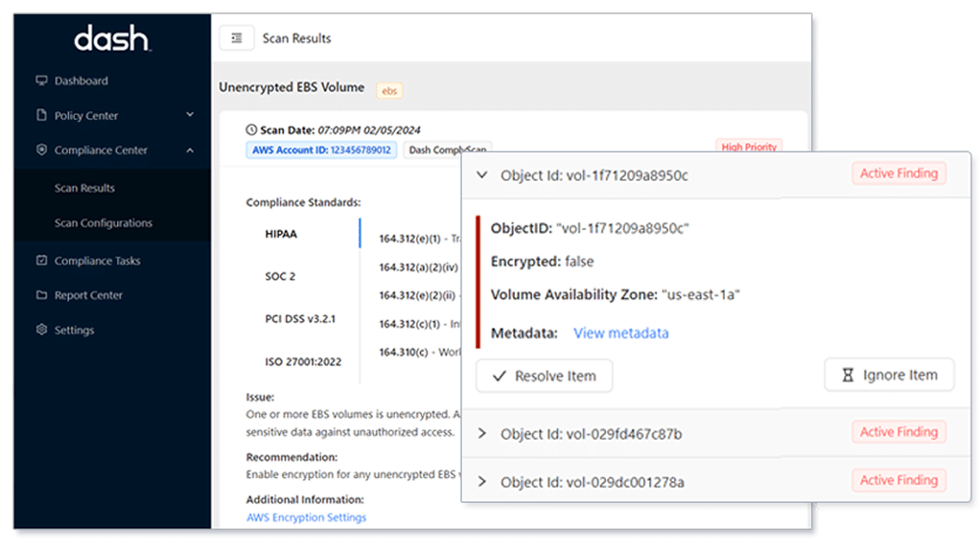980x552 pixels.
Task: Select the PCI DSS v3.2.1 tab
Action: coord(300,318)
